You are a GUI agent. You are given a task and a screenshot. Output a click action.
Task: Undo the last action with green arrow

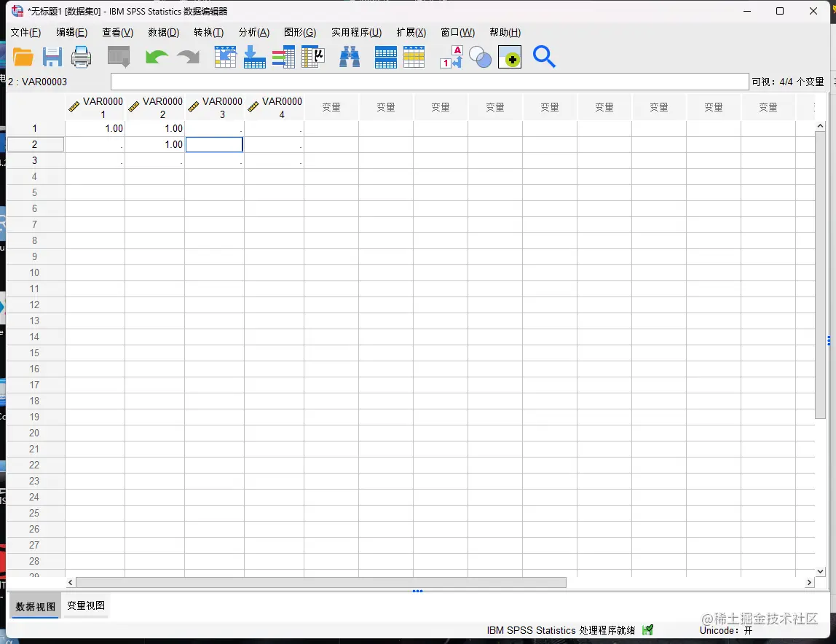(x=157, y=57)
